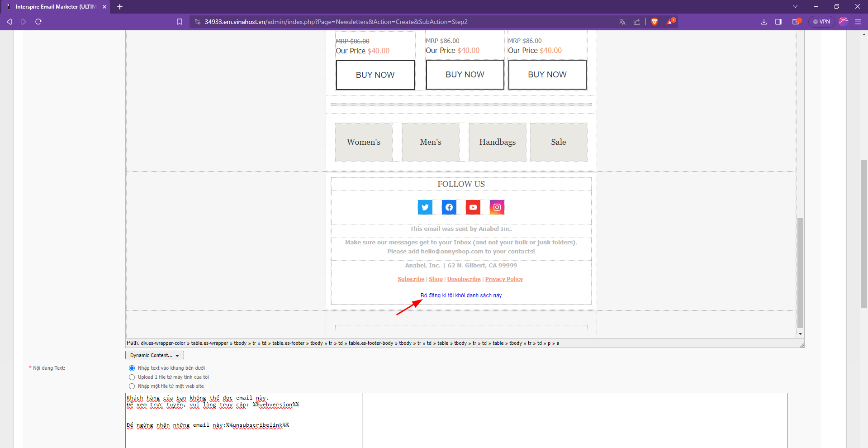
Task: Click the Instagram social icon
Action: pyautogui.click(x=497, y=207)
